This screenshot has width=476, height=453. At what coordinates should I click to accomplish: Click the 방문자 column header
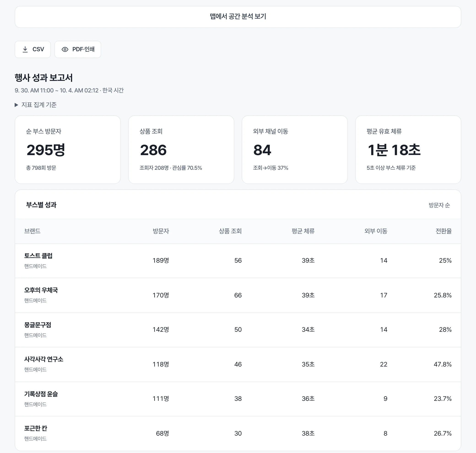pyautogui.click(x=161, y=231)
